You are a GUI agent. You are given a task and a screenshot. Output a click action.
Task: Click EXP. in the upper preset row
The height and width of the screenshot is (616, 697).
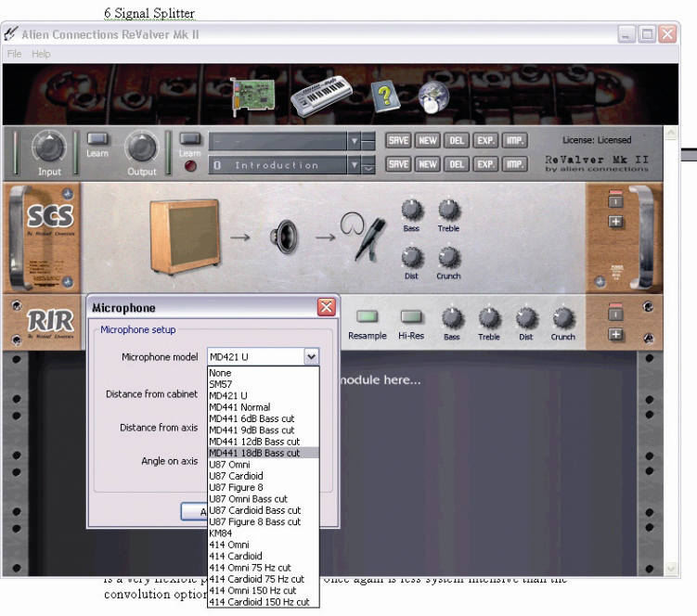485,141
